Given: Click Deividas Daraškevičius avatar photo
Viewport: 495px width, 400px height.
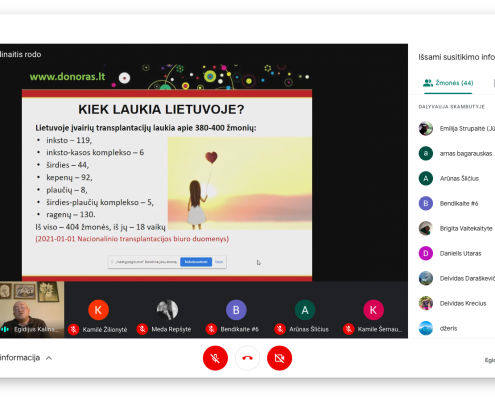Looking at the screenshot, I should coord(426,279).
